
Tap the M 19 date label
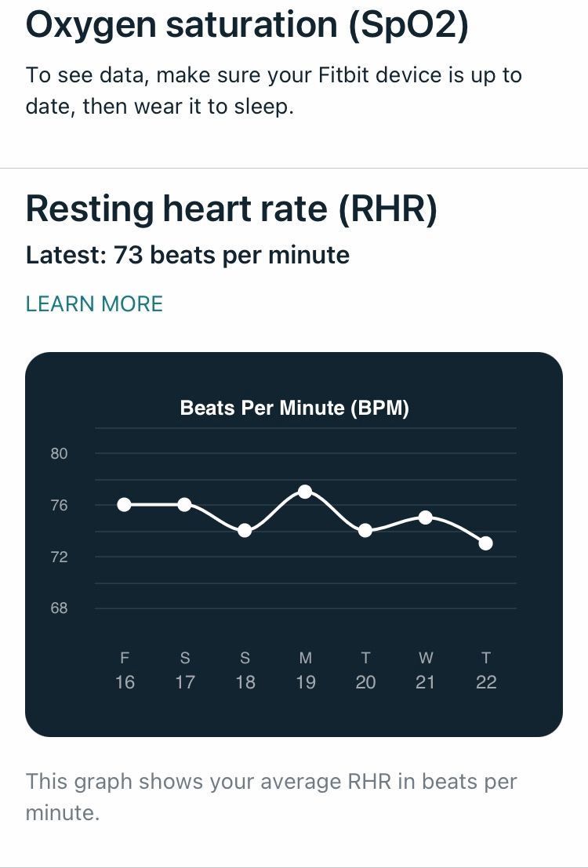(x=306, y=671)
